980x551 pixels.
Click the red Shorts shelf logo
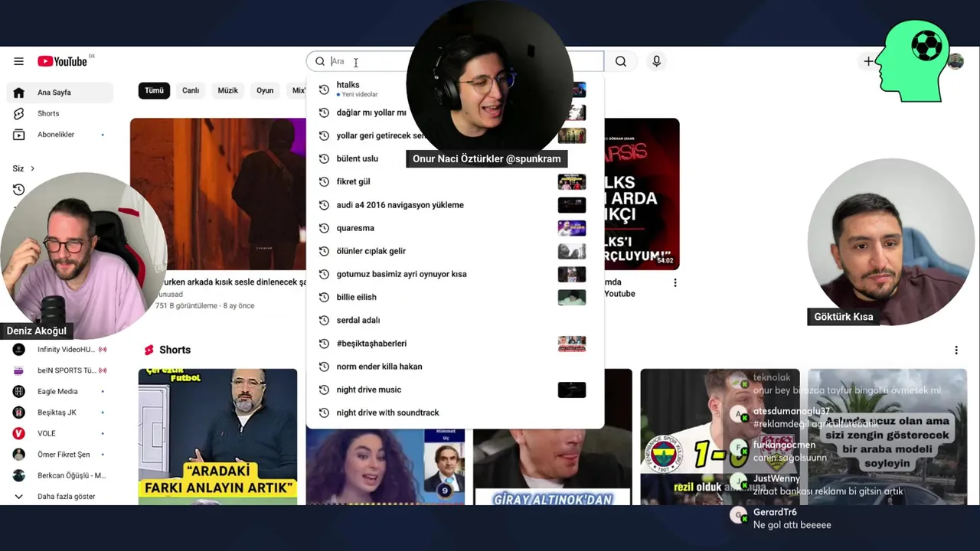149,350
